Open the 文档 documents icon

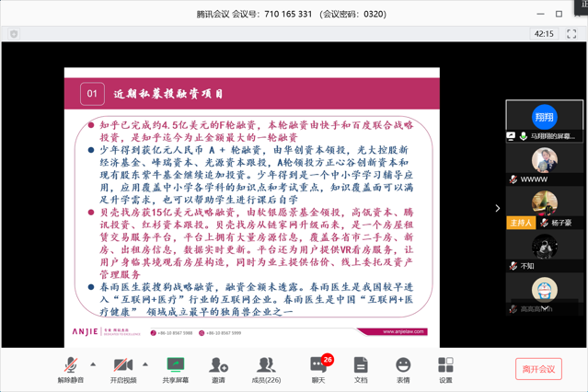(x=361, y=369)
